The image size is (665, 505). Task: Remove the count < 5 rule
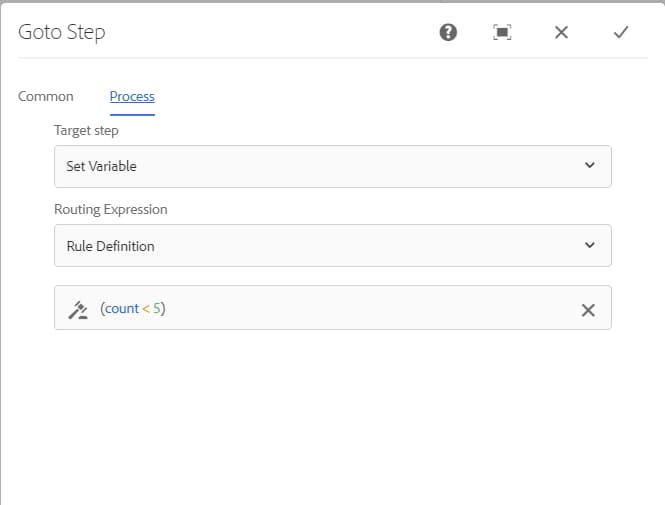point(588,310)
